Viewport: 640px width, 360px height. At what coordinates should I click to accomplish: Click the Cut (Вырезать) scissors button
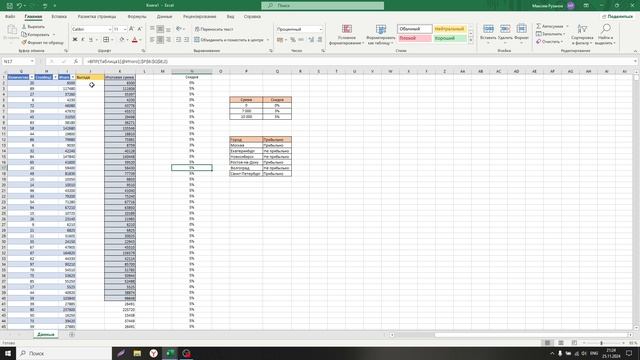(x=33, y=27)
